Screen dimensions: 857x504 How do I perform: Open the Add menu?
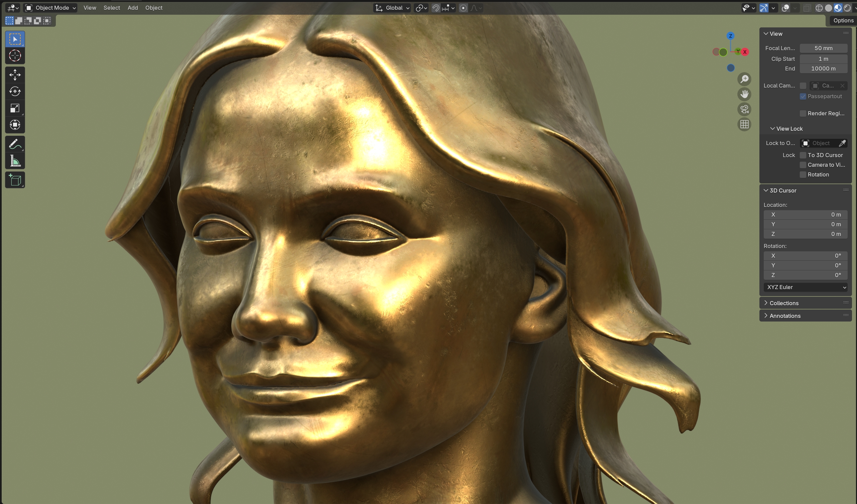133,8
